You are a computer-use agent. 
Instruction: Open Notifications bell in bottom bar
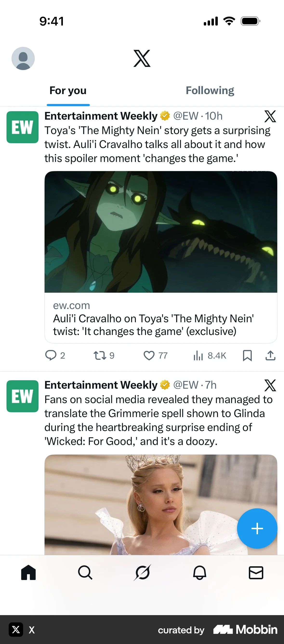(x=199, y=573)
